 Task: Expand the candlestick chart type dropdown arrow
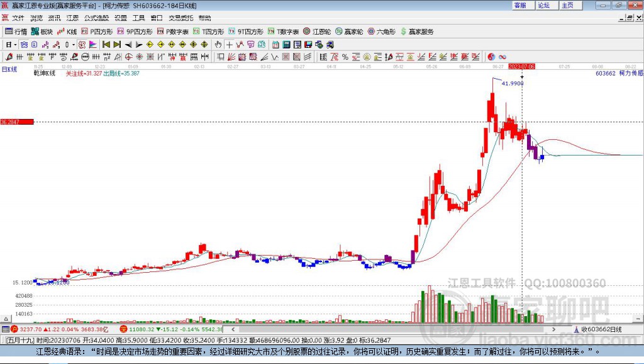[74, 45]
